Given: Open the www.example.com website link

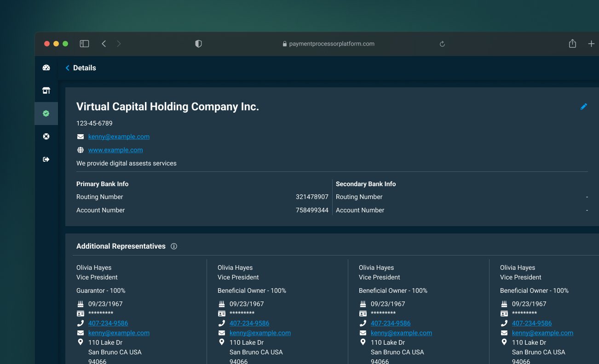Looking at the screenshot, I should pyautogui.click(x=115, y=150).
